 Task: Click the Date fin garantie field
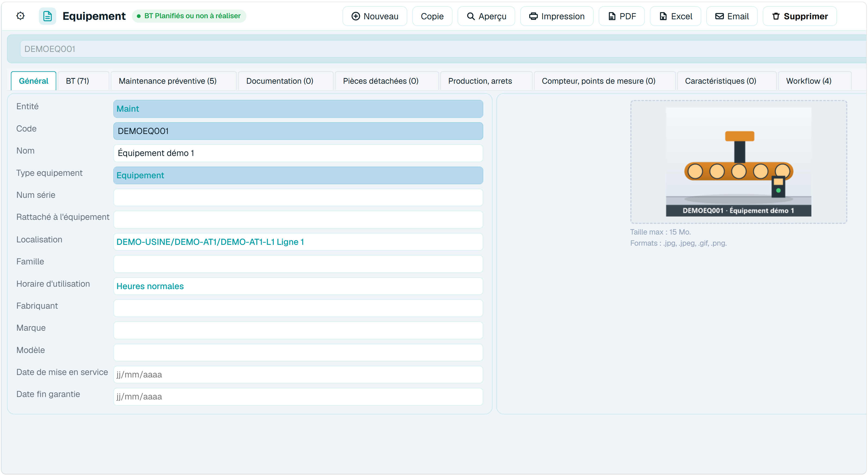click(298, 397)
